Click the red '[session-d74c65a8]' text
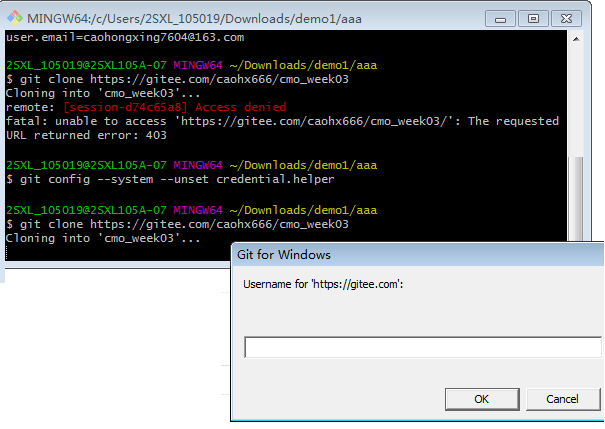Viewport: 605px width, 429px height. point(125,107)
